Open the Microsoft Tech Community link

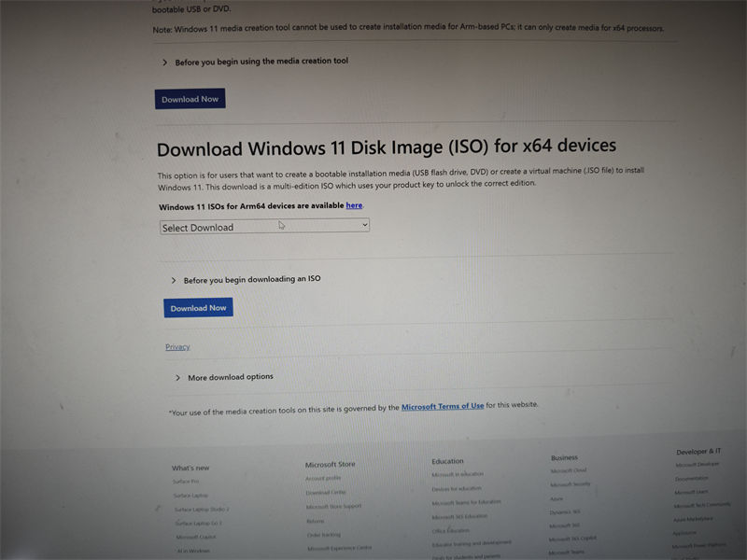[x=702, y=505]
